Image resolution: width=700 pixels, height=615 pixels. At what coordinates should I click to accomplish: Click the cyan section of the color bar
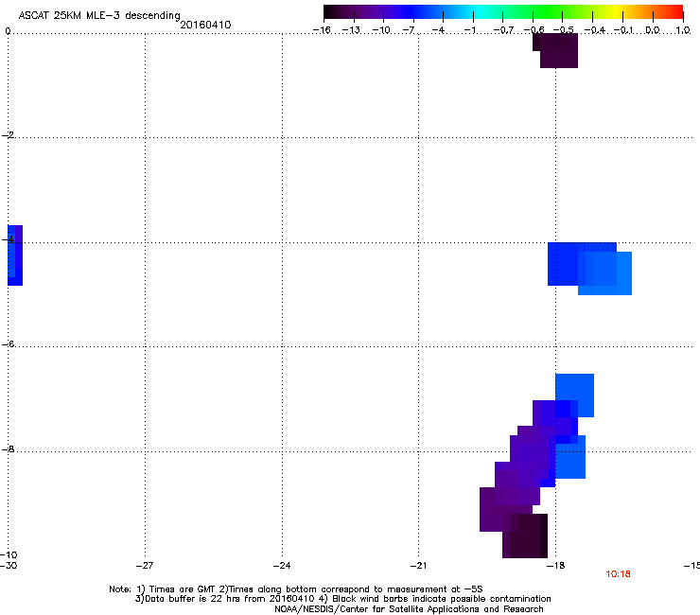pyautogui.click(x=478, y=12)
